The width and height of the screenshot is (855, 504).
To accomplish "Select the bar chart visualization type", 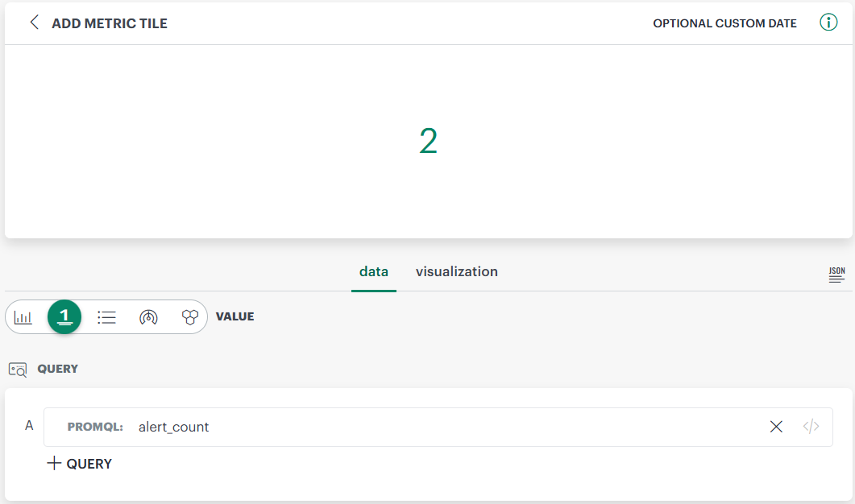I will (x=23, y=317).
